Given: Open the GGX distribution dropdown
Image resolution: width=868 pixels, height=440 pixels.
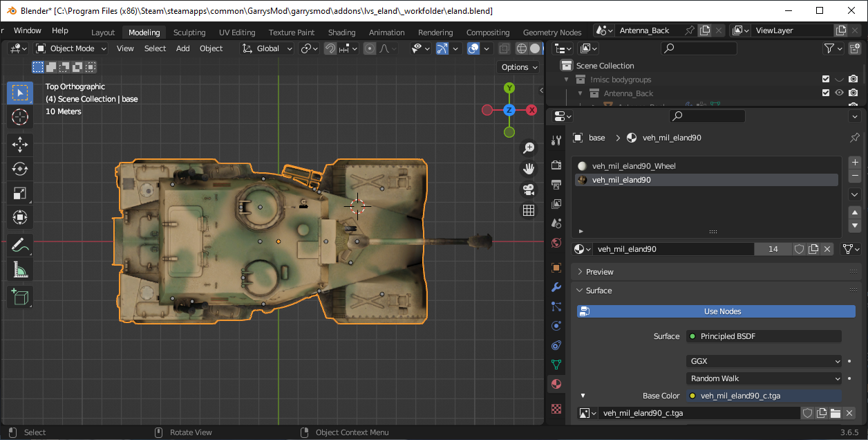Looking at the screenshot, I should click(764, 361).
